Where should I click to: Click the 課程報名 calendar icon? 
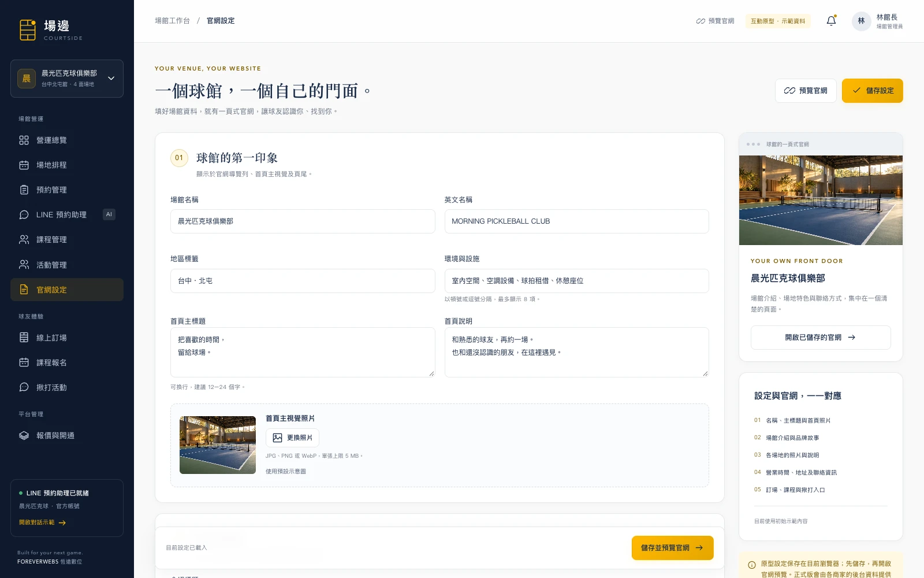(x=24, y=362)
